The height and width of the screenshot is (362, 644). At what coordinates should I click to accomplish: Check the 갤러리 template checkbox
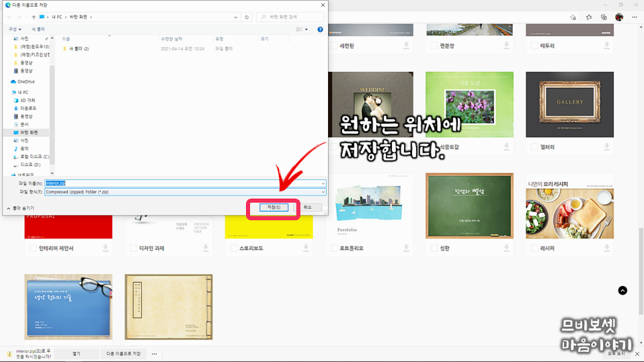click(535, 147)
